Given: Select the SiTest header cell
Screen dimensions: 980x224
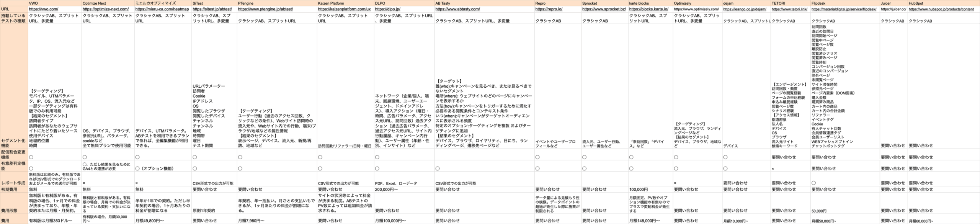Looking at the screenshot, I should 214,3.
